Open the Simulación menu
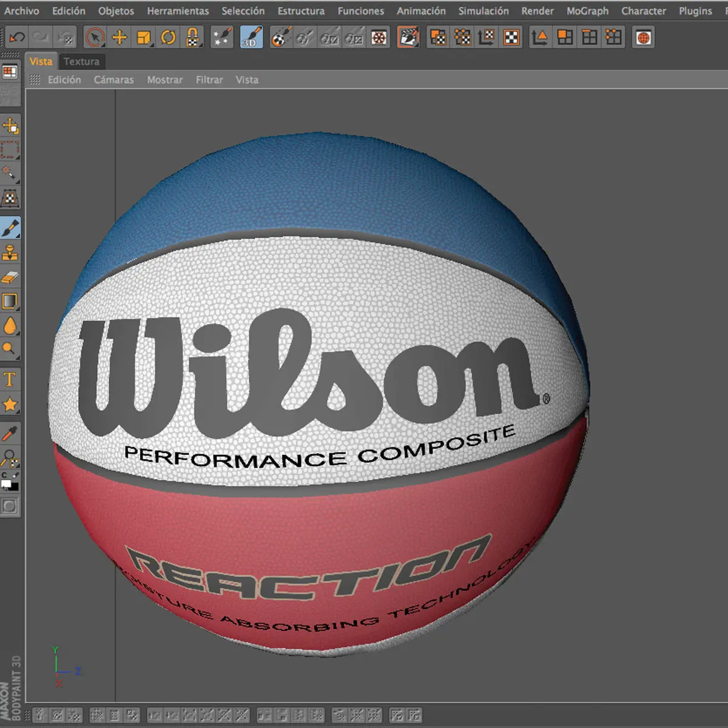 click(484, 11)
